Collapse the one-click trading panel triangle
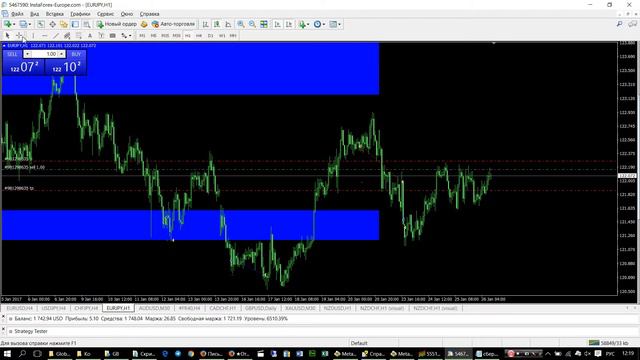 (x=4, y=46)
